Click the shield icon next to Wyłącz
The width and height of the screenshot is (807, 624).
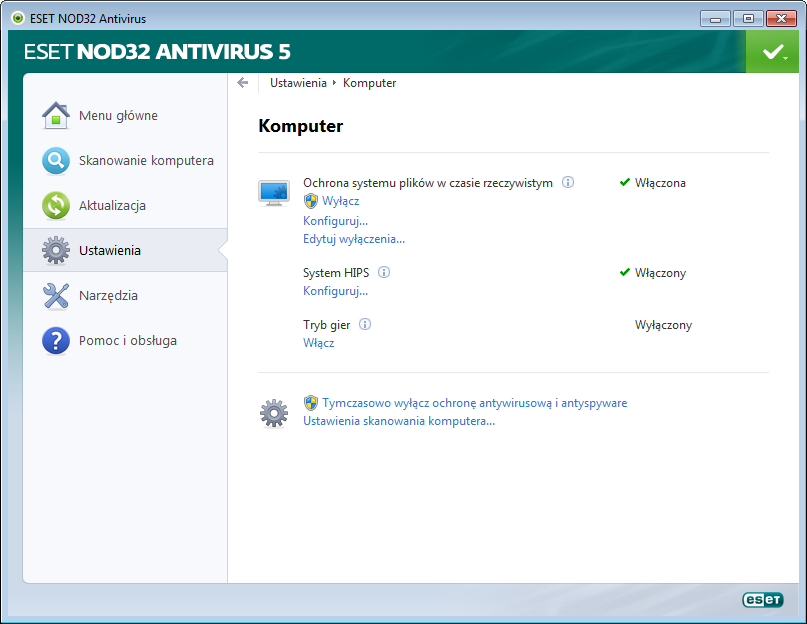311,201
